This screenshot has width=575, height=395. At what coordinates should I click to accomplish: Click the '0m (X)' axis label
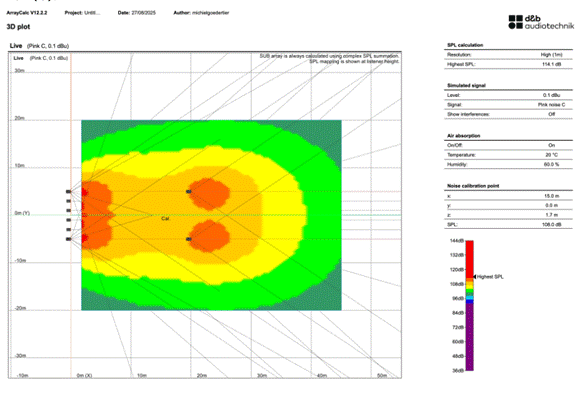click(x=84, y=376)
